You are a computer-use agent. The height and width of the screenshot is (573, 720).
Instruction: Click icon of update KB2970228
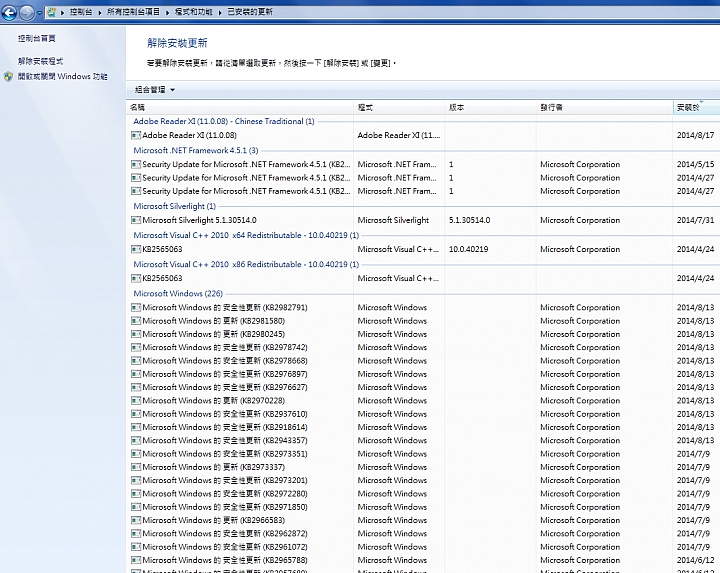(136, 400)
